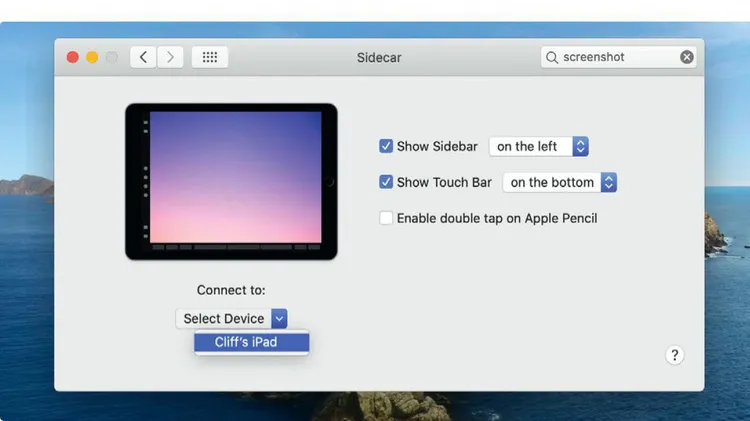This screenshot has height=421, width=750.
Task: Uncheck the Show Touch Bar checkbox
Action: (386, 182)
